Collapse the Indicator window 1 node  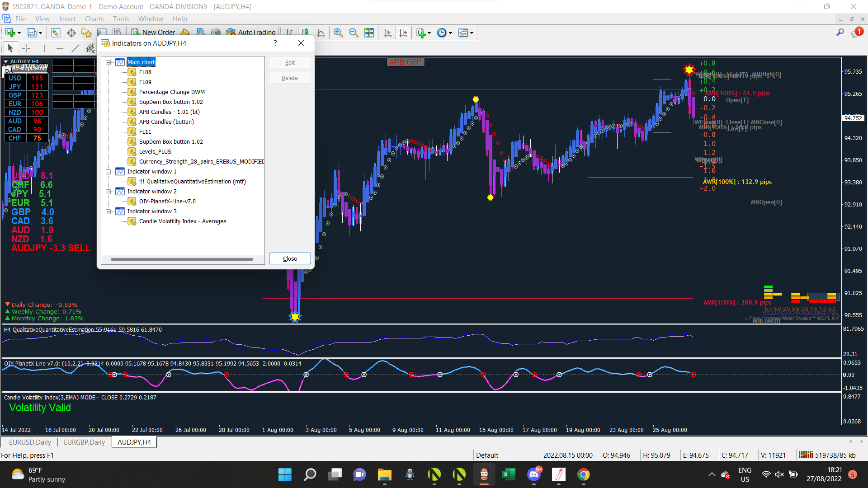point(108,172)
